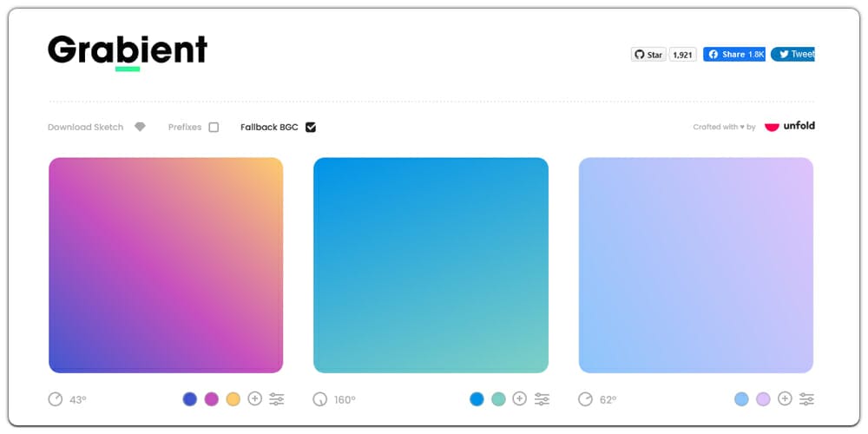Open the GitHub star count 1,921
This screenshot has height=434, width=868.
coord(683,55)
